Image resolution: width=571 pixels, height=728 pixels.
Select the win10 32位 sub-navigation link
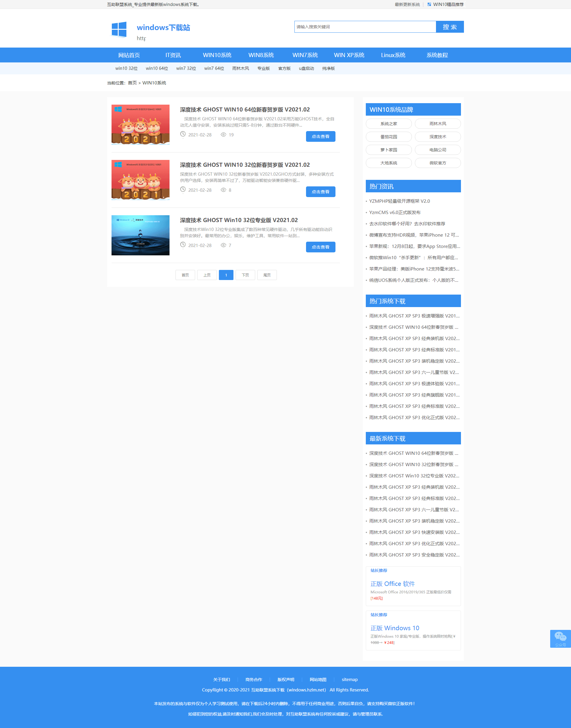(x=126, y=68)
